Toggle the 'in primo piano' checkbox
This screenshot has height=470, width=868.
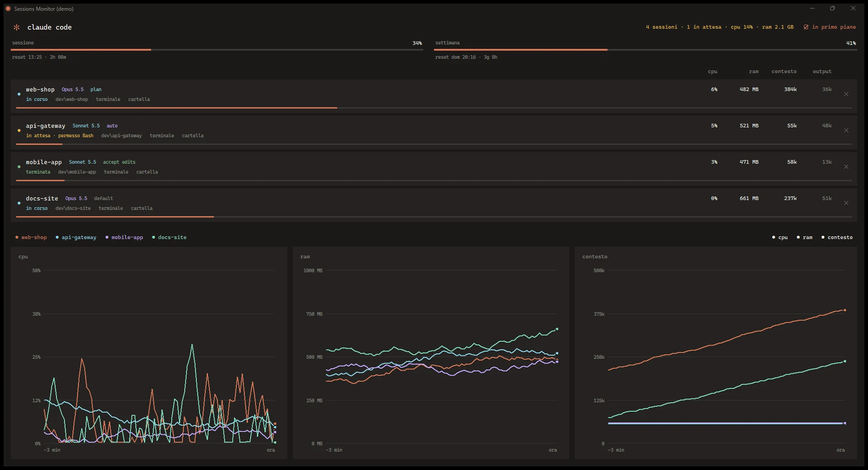pyautogui.click(x=806, y=27)
